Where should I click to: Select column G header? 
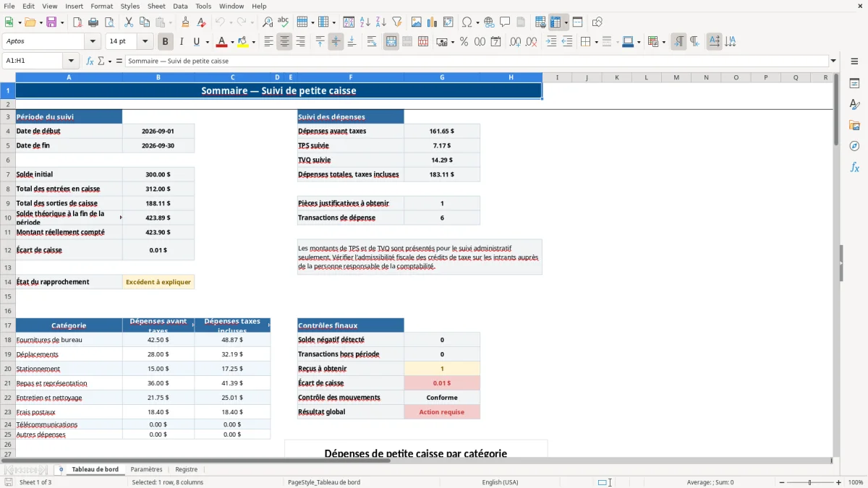pyautogui.click(x=442, y=77)
